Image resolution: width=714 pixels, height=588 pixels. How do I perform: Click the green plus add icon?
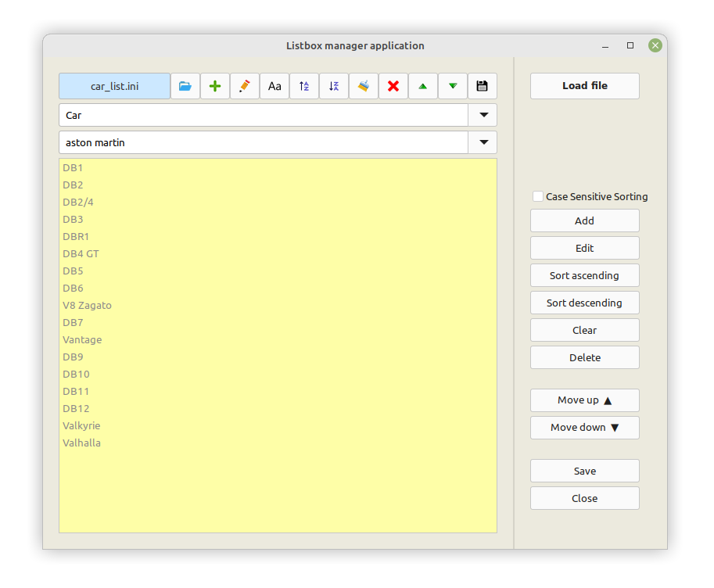pyautogui.click(x=215, y=86)
